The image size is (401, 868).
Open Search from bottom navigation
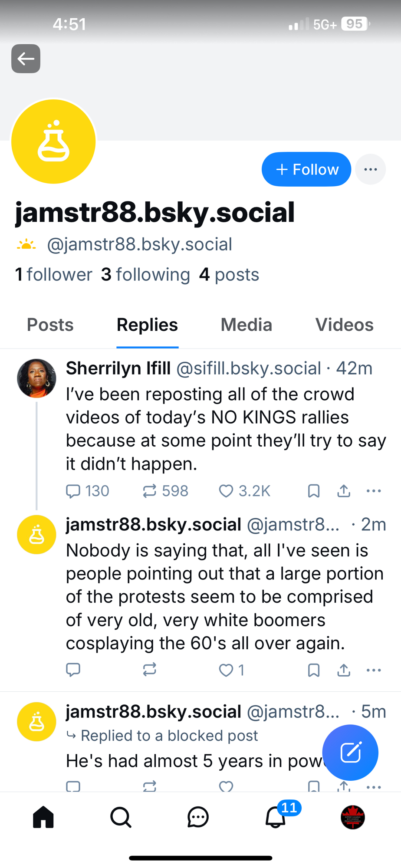[121, 817]
